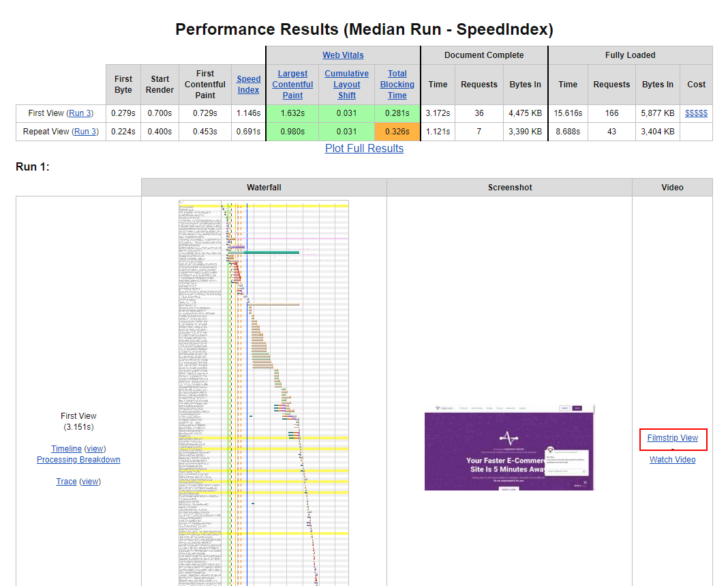Select Repeat View LCP value 0.980s
This screenshot has height=586, width=728.
(292, 132)
